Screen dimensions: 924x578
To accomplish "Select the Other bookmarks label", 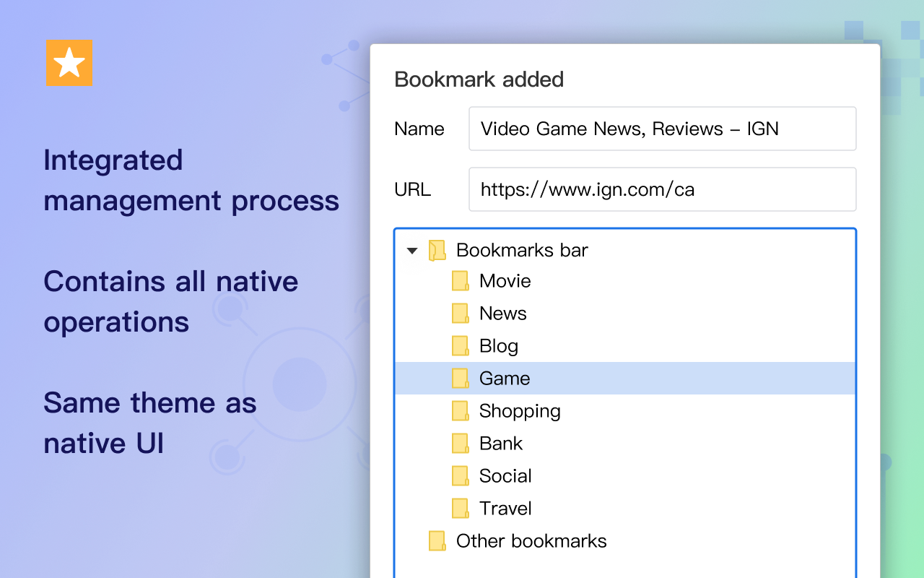I will [531, 541].
